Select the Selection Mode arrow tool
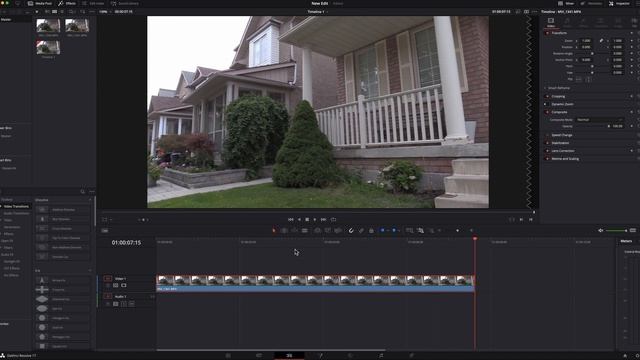The height and width of the screenshot is (360, 640). coord(274,231)
